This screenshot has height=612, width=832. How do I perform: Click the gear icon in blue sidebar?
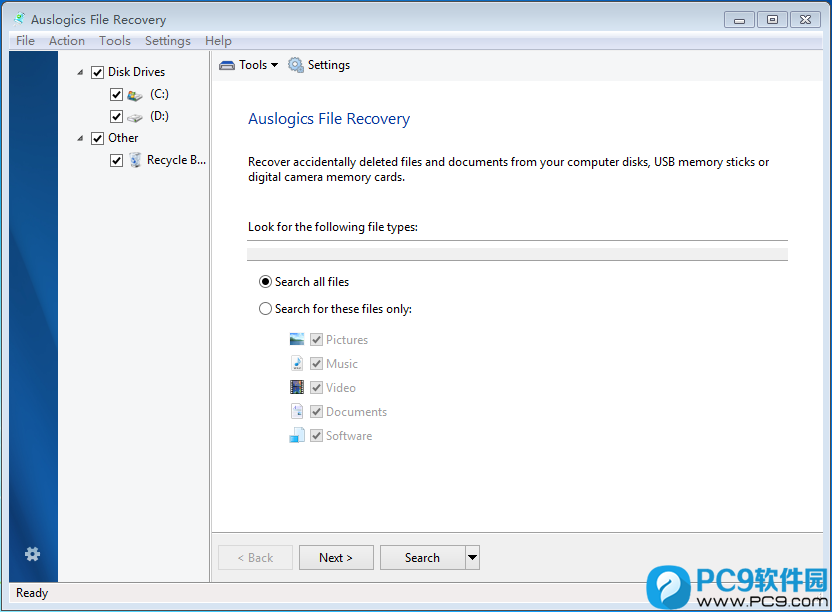[x=32, y=554]
